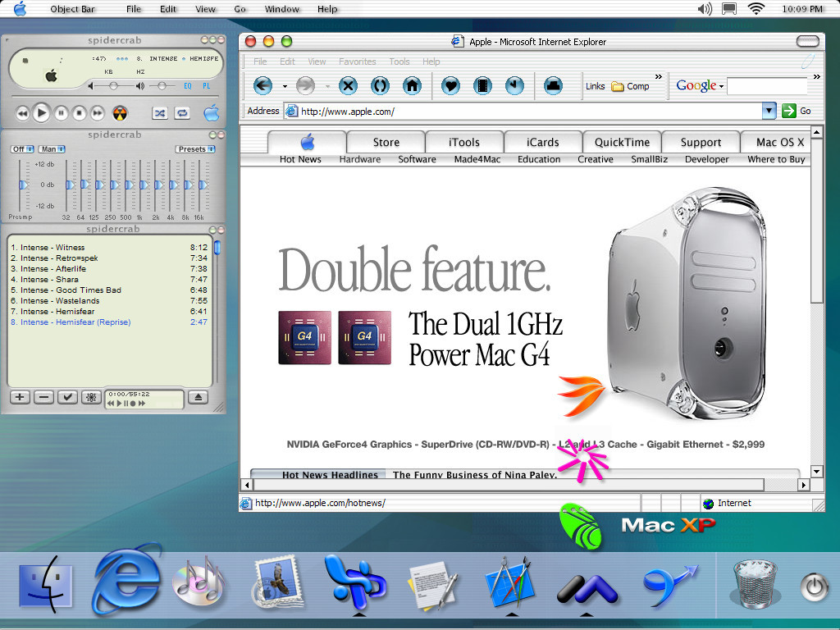Image resolution: width=840 pixels, height=630 pixels.
Task: Launch Internet Explorer from the dock
Action: tap(127, 580)
